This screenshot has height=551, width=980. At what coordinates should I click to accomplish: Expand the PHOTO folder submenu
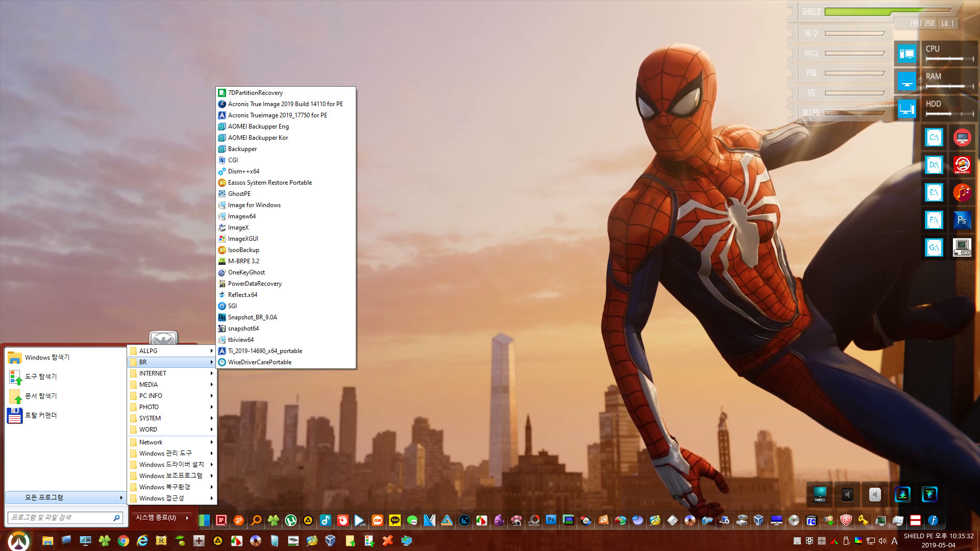(171, 407)
